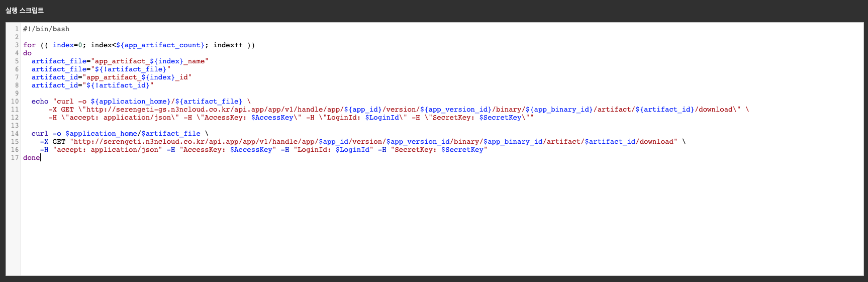Click the 'do' keyword on line 4
868x282 pixels.
(x=27, y=53)
